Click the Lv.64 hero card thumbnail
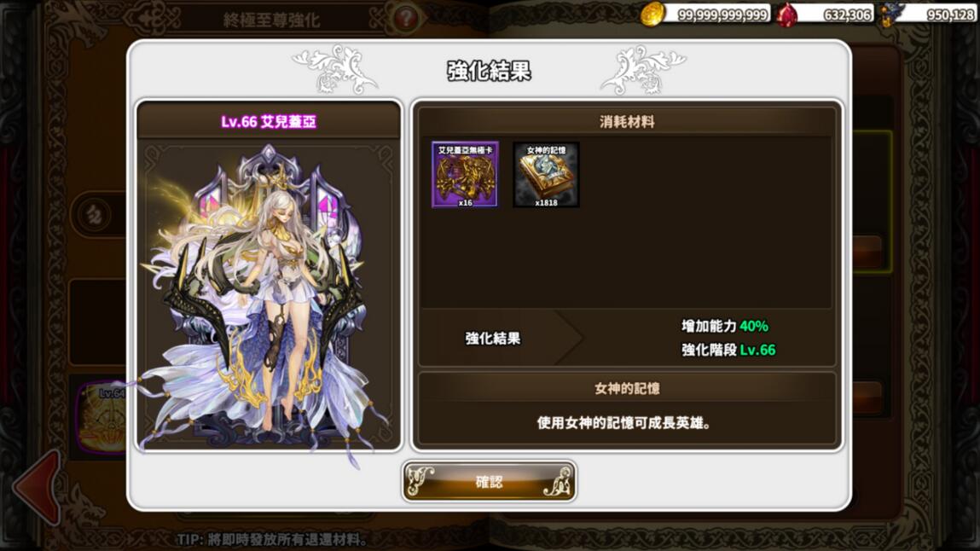 click(x=102, y=417)
